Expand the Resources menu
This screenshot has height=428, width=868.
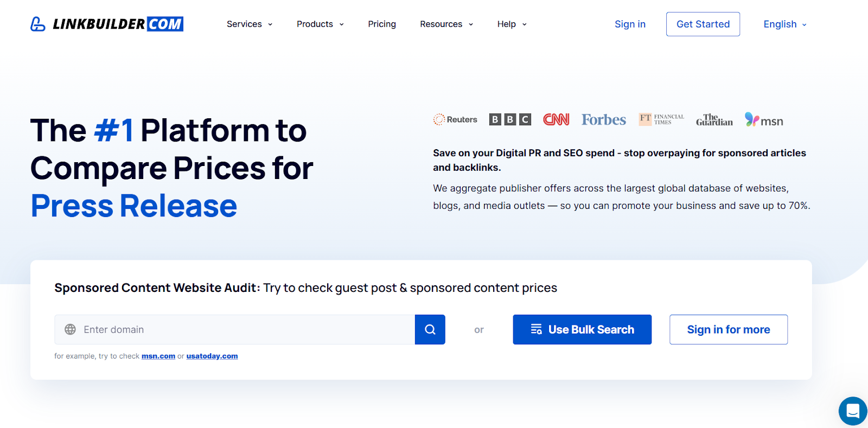click(446, 24)
